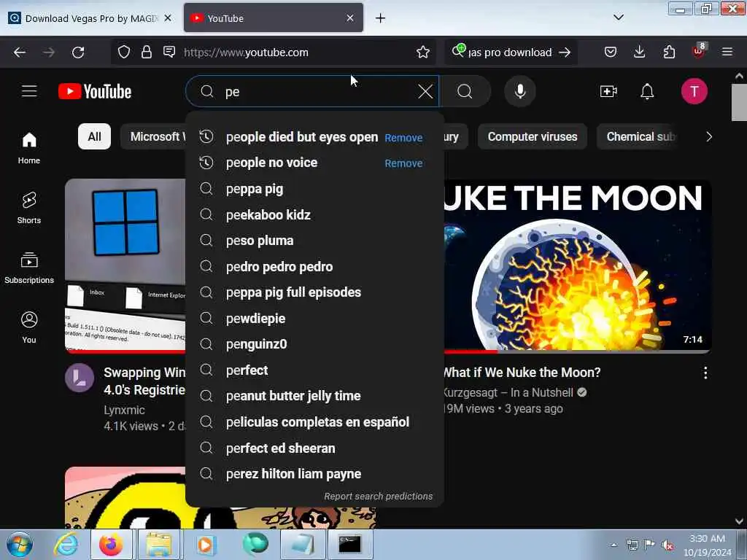Click the YouTube search magnifier button
This screenshot has height=560, width=747.
point(465,91)
